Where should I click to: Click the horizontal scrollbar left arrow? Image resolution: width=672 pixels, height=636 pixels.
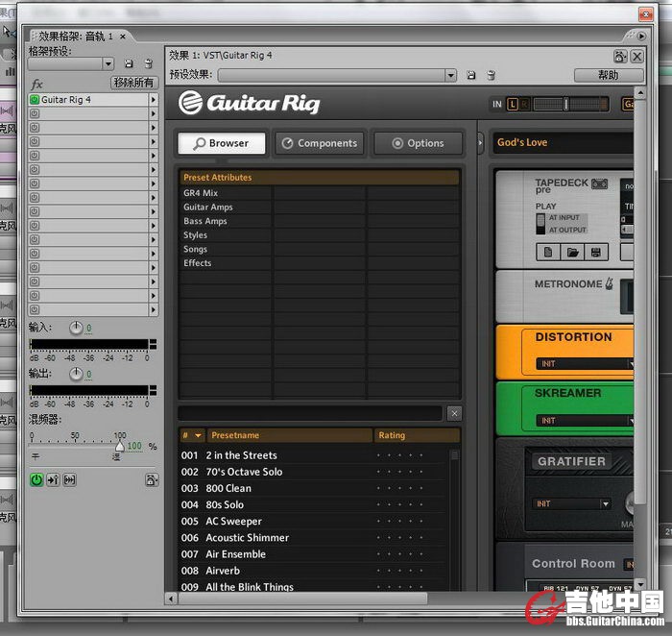tap(171, 599)
